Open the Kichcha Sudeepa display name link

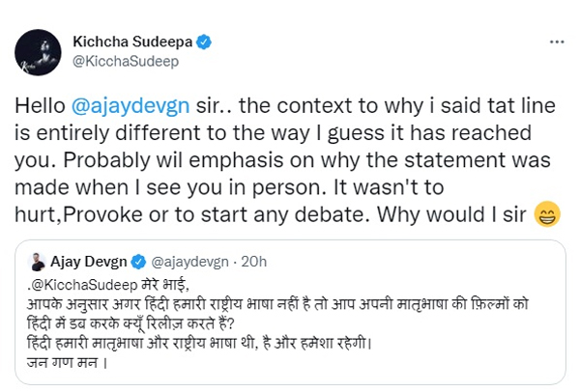(134, 42)
